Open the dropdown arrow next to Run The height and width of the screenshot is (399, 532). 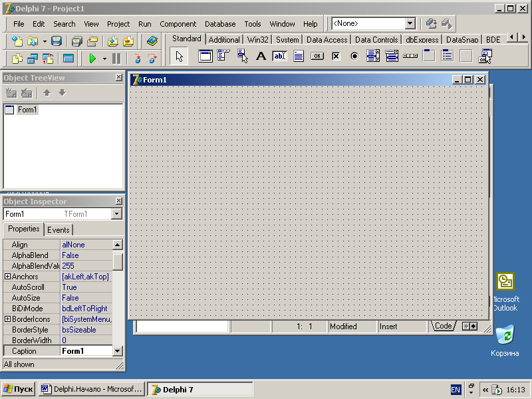click(104, 59)
